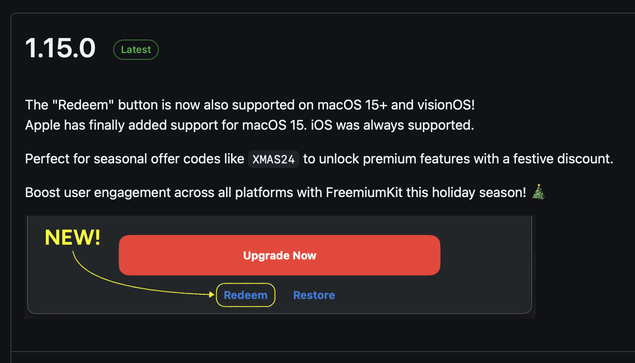Open the 1.15.0 release title
Screen dimensions: 635x363
(60, 48)
